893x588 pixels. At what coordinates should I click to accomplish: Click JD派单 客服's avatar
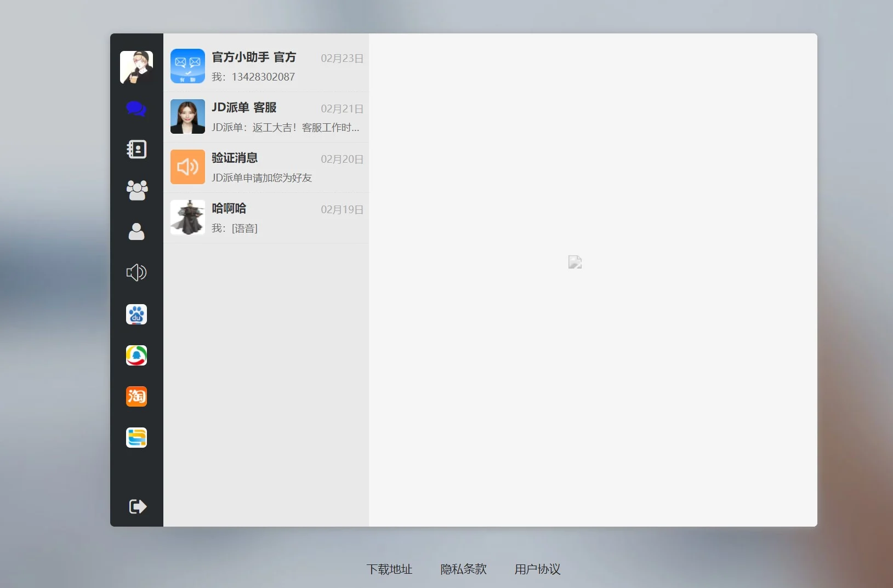187,116
